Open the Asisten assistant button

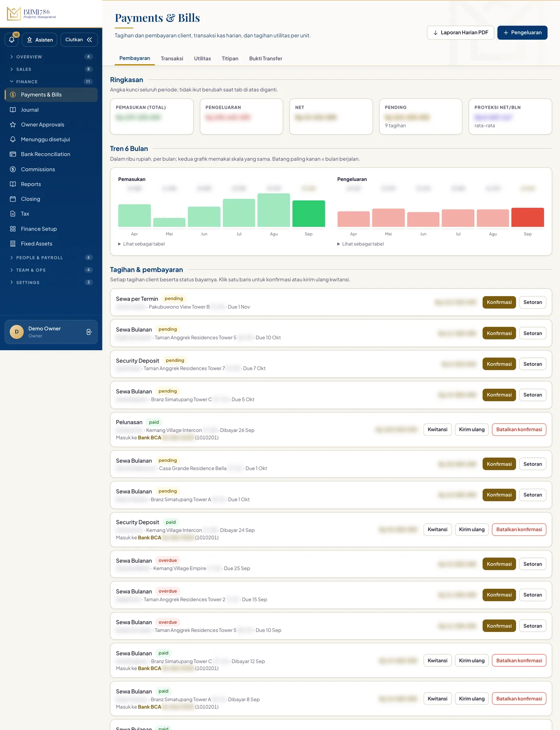40,40
